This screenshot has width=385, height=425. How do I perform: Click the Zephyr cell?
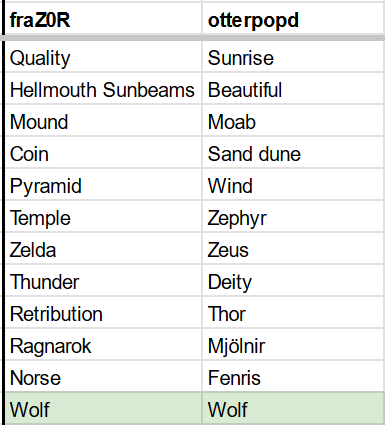tap(293, 216)
